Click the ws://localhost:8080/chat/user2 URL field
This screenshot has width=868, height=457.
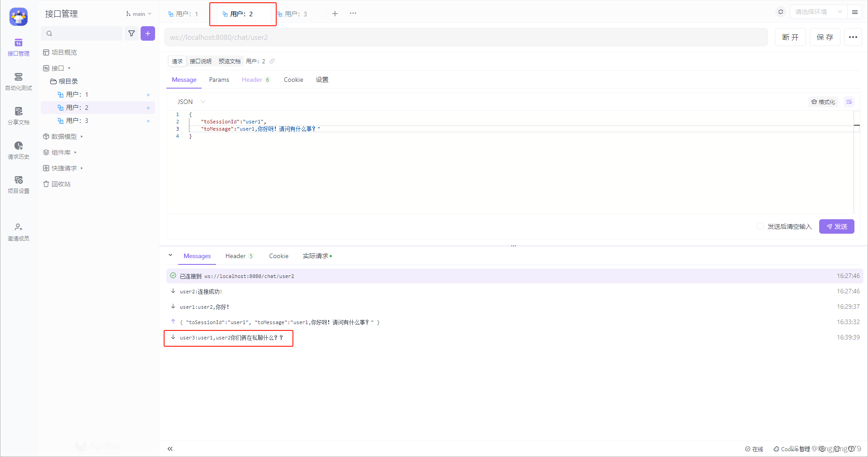tap(466, 37)
